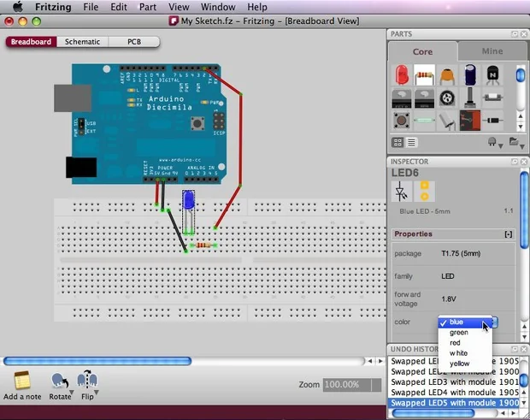Switch Parts bin to icon grid view
This screenshot has width=530, height=420.
pos(398,142)
